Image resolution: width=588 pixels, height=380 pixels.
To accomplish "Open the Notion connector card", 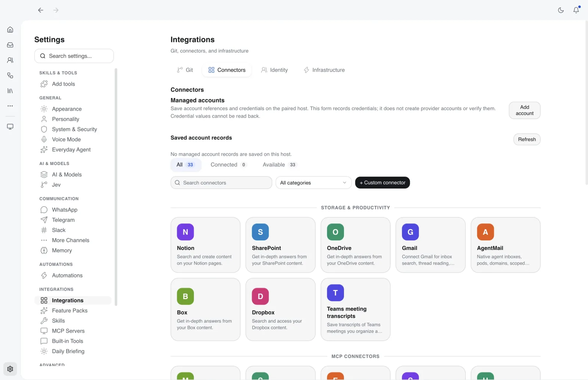I will pos(205,245).
